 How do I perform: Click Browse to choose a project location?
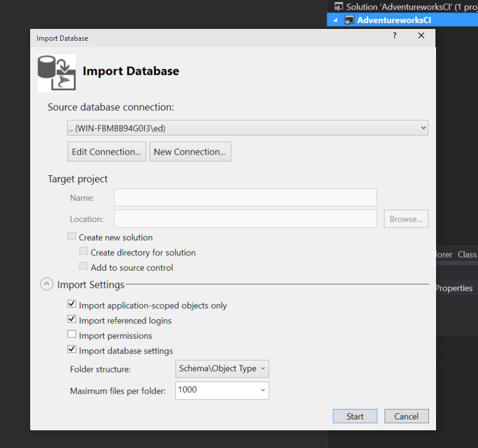[406, 218]
